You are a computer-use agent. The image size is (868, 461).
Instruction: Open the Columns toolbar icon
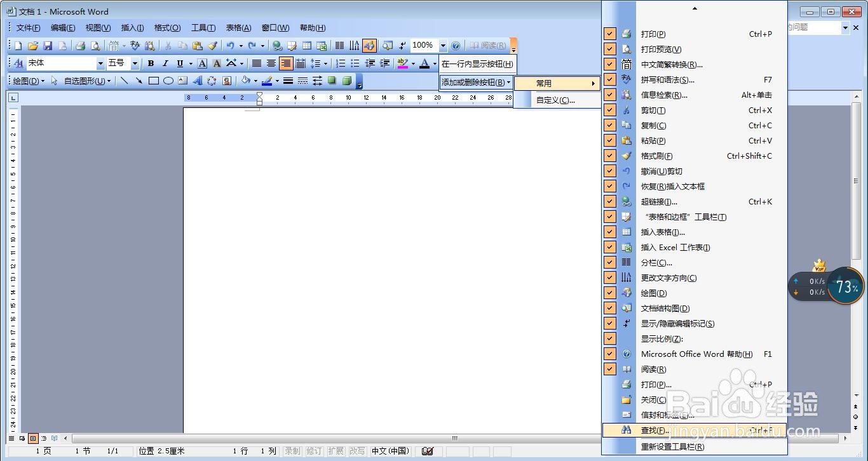coord(340,46)
